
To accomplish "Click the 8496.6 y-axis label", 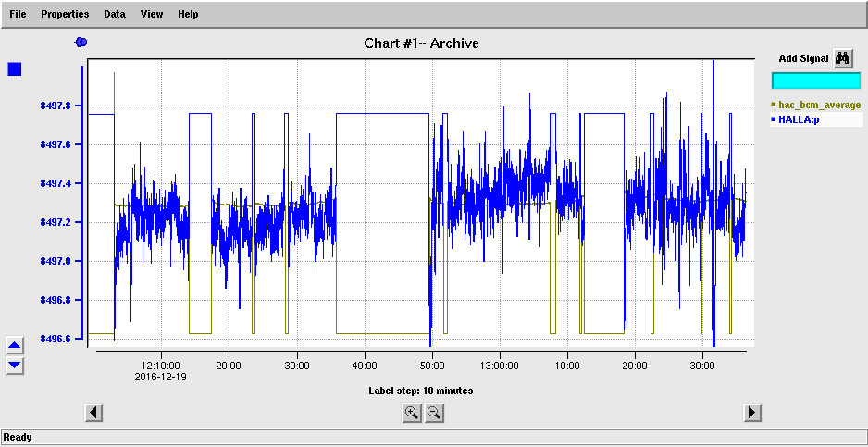I will point(55,339).
